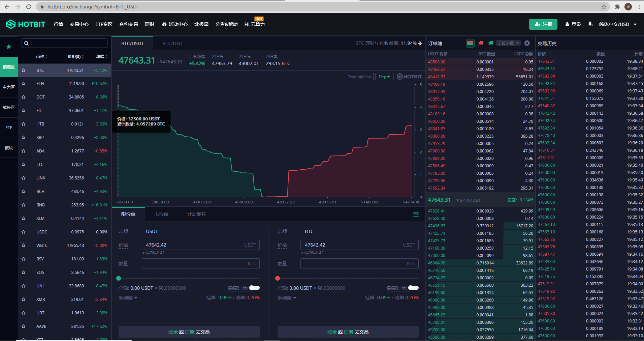Favorite the DOT row star

(x=24, y=97)
